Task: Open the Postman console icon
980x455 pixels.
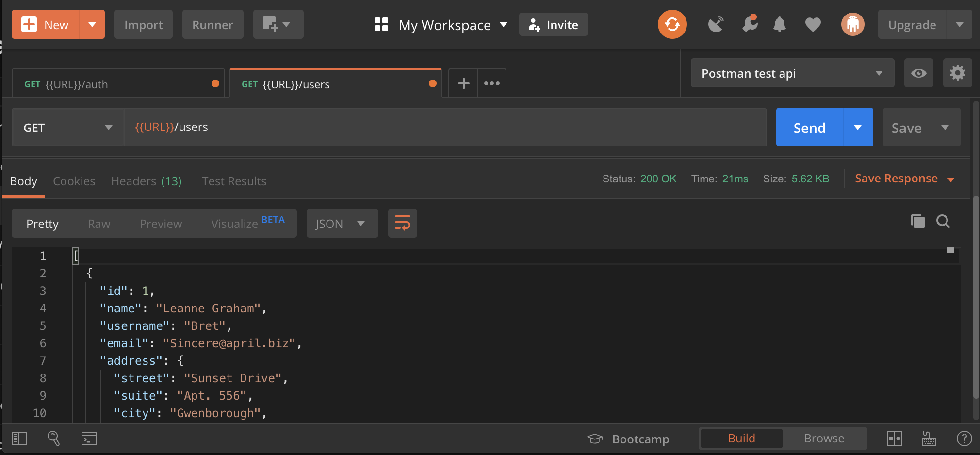Action: [x=89, y=439]
